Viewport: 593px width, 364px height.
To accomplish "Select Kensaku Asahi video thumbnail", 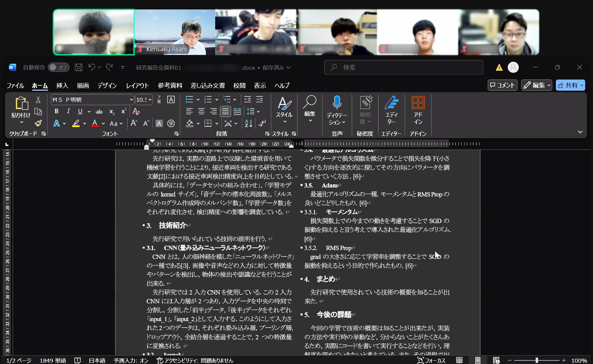I will pyautogui.click(x=175, y=32).
